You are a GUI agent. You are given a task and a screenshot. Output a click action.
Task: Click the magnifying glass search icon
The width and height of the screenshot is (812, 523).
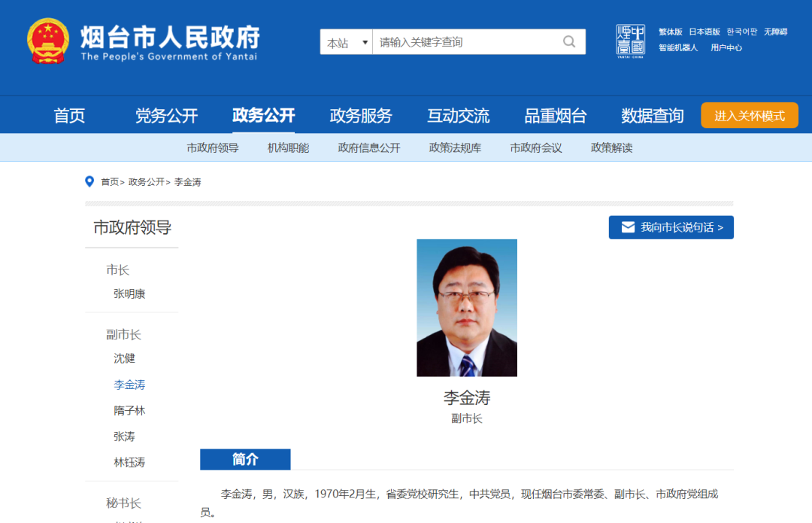click(x=569, y=42)
